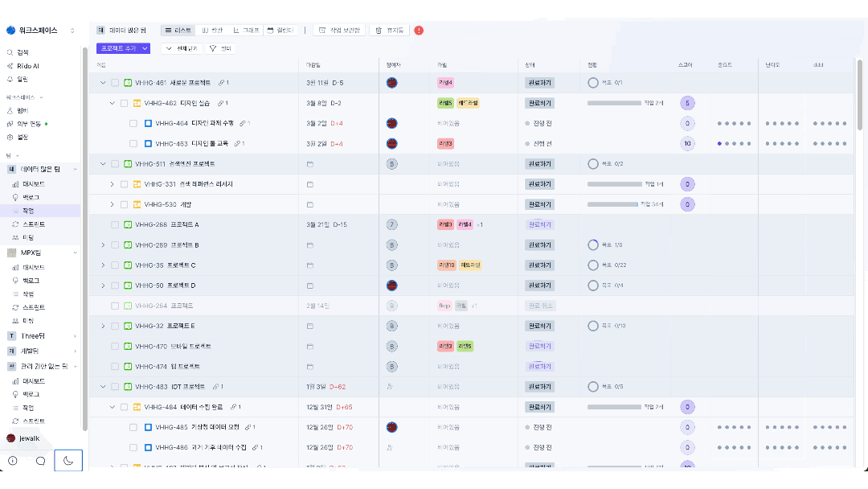Switch to the graph view tab
The width and height of the screenshot is (868, 489).
pos(247,31)
